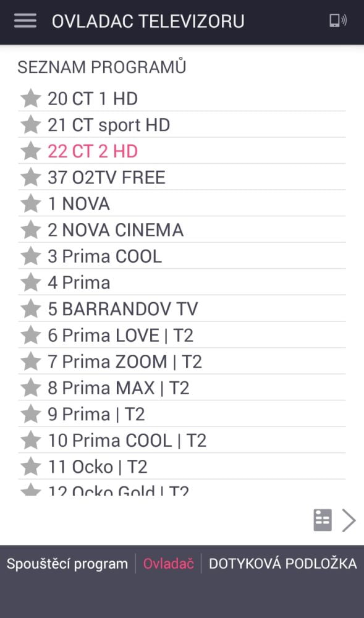Expand the list with the right arrow chevron
Image resolution: width=364 pixels, height=618 pixels.
(349, 520)
